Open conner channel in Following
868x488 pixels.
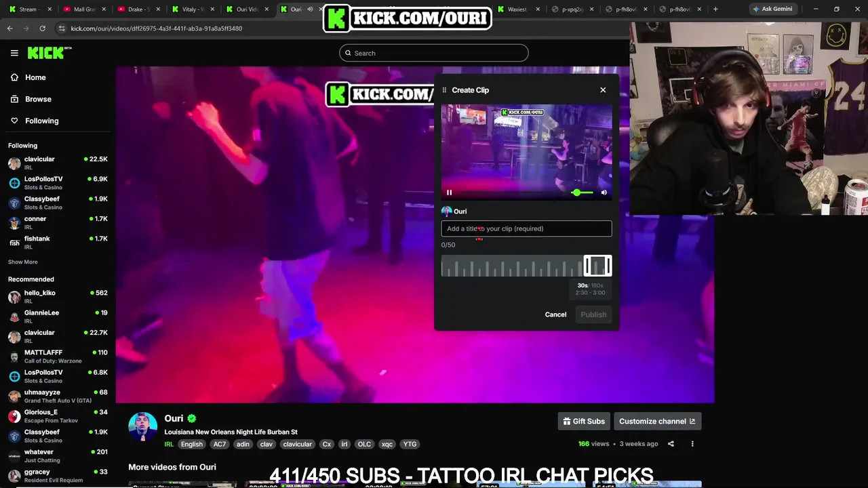pyautogui.click(x=58, y=222)
